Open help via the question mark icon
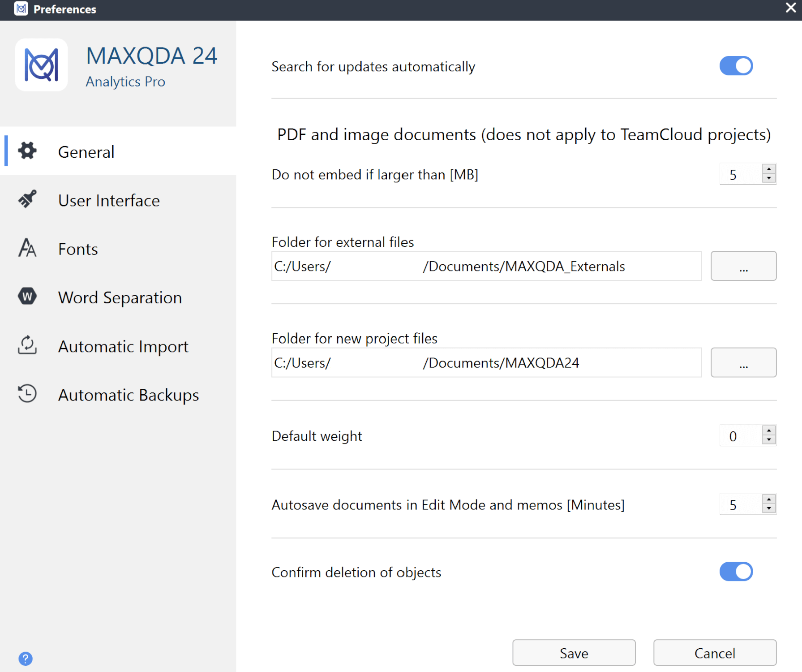 point(26,659)
